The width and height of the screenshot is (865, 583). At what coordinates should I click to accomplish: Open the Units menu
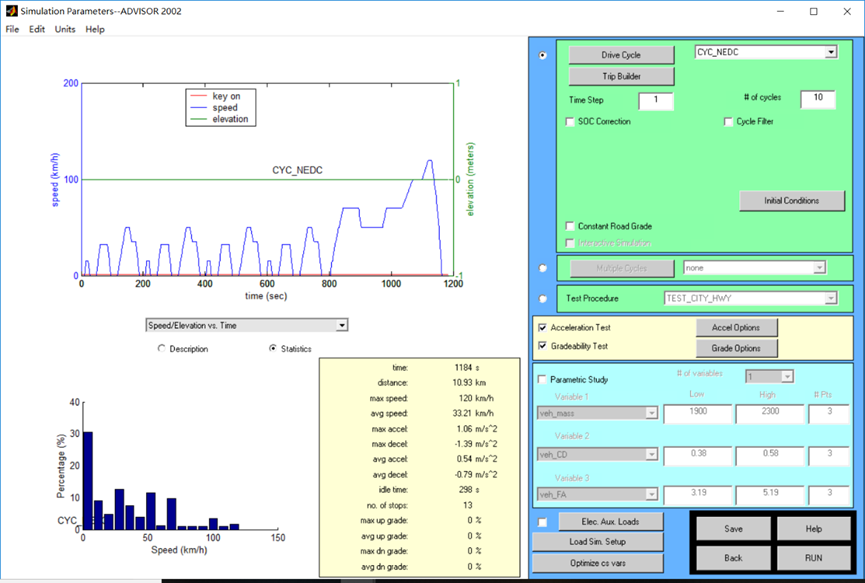pos(64,29)
